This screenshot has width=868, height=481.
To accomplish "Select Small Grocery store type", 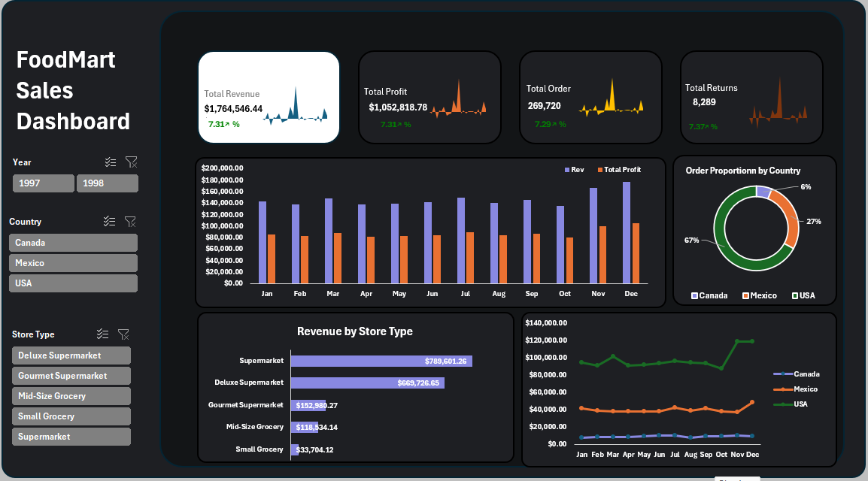I will pyautogui.click(x=71, y=416).
